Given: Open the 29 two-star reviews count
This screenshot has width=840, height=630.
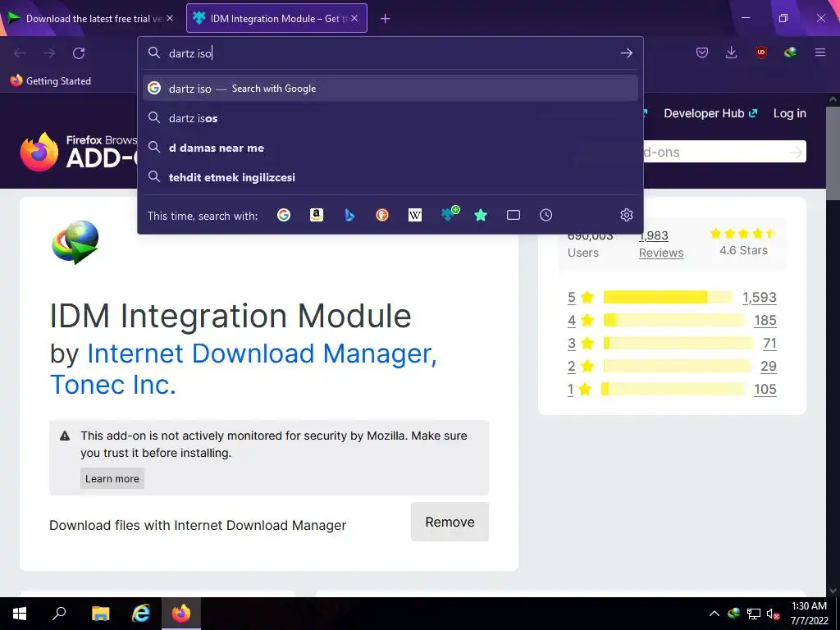Looking at the screenshot, I should point(768,367).
